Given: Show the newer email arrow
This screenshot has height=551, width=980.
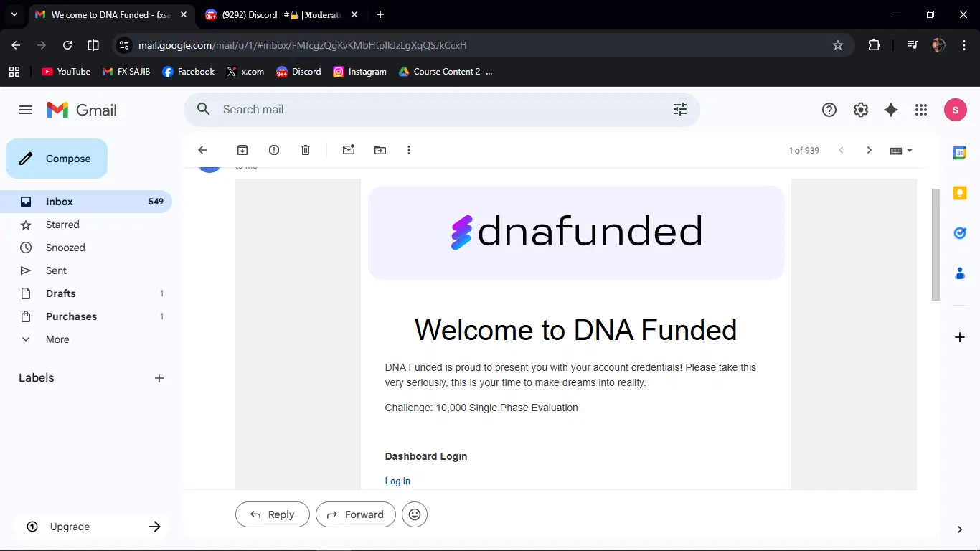Looking at the screenshot, I should tap(841, 150).
